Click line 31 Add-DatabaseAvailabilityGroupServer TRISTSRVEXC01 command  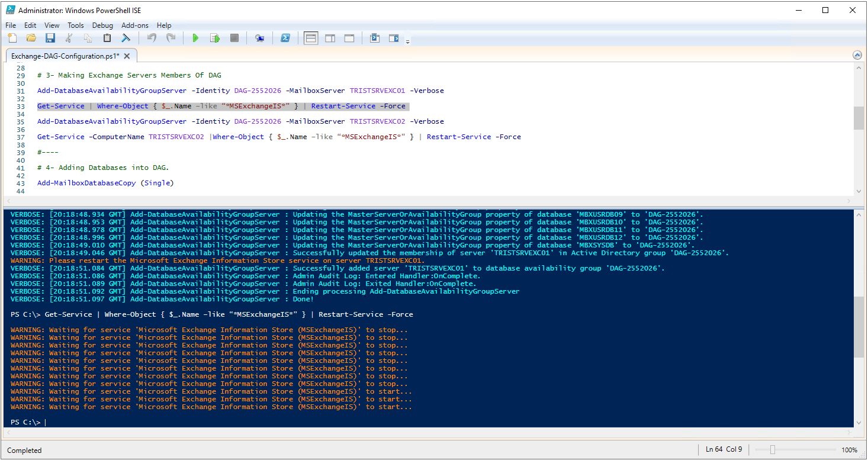240,91
